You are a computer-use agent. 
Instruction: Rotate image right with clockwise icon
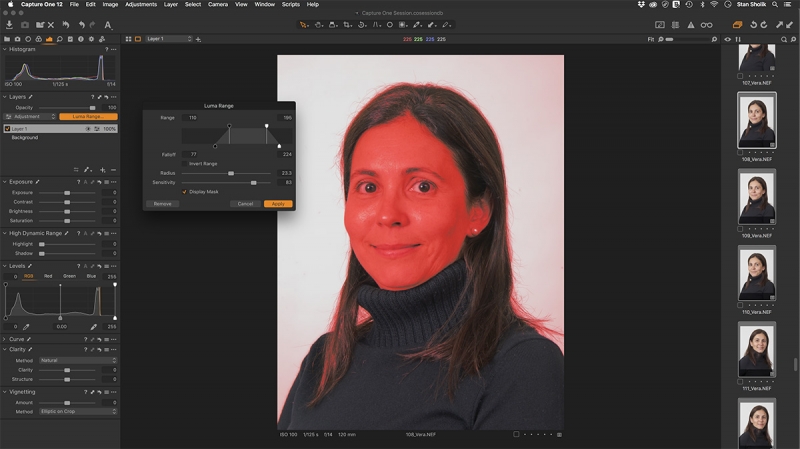[764, 24]
